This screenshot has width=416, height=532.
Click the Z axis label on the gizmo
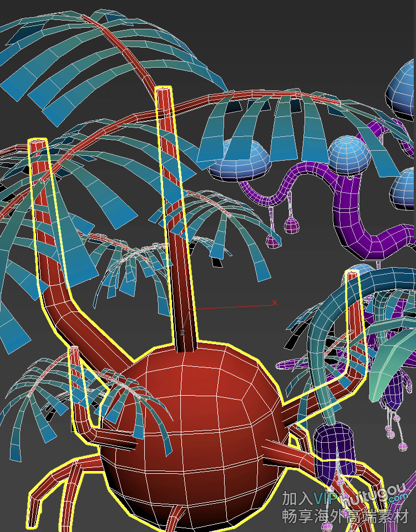(182, 332)
